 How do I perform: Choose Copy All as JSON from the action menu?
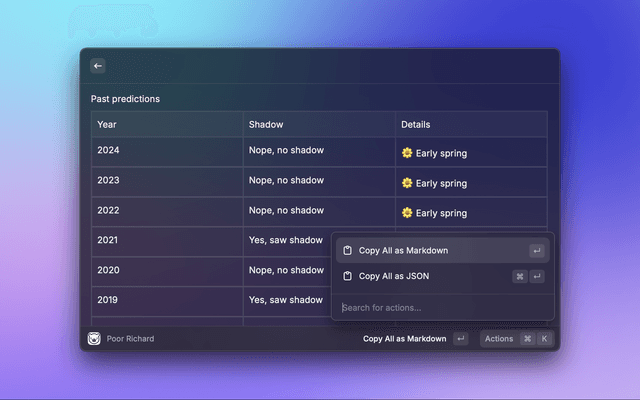point(395,277)
